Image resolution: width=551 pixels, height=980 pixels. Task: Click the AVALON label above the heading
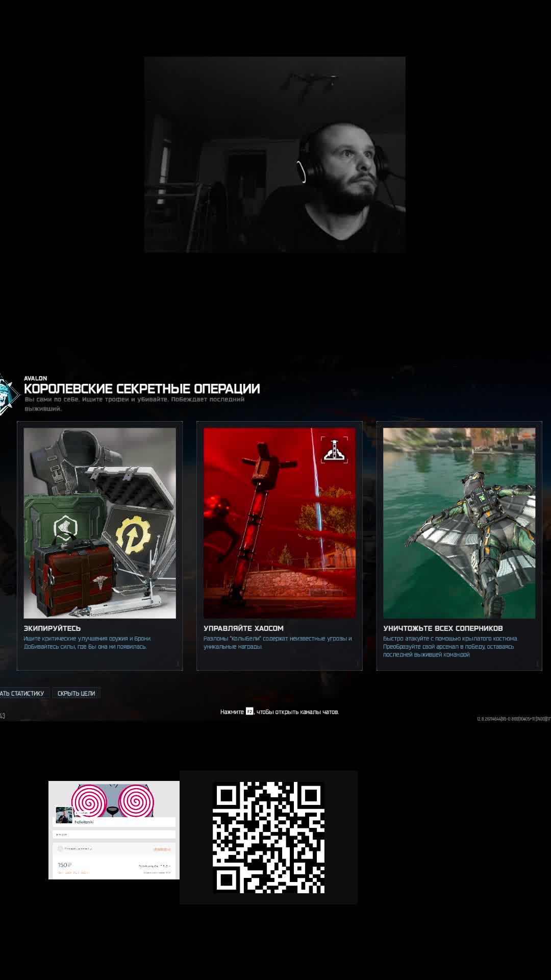click(35, 378)
